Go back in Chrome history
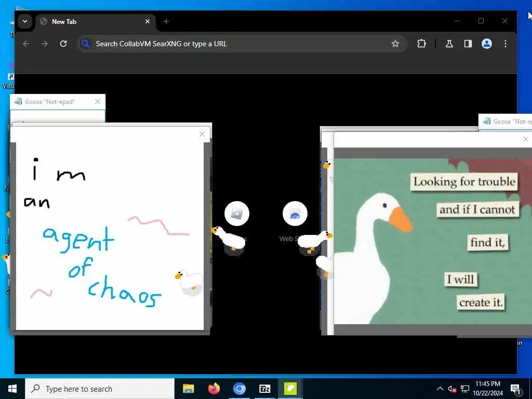 click(26, 44)
